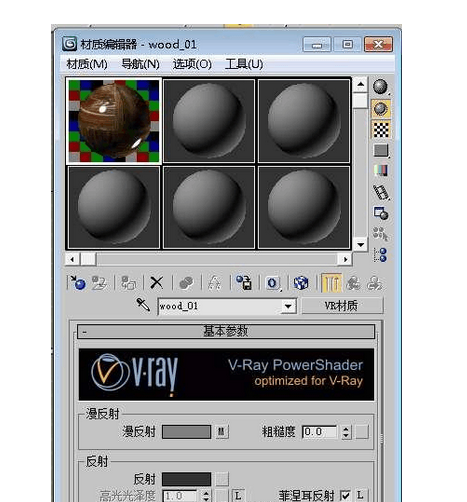Viewport: 467px width, 502px height.
Task: Click the sample slots scroll right arrow
Action: click(345, 259)
